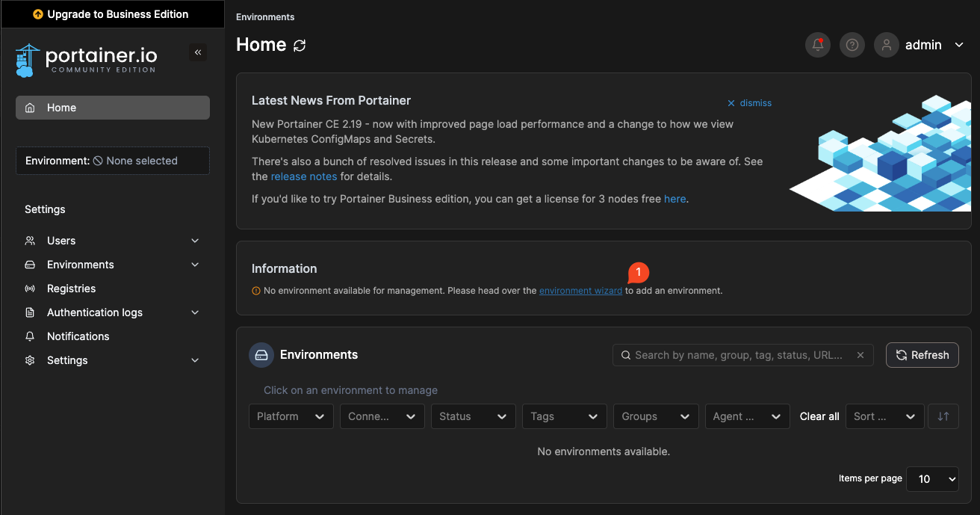Expand the Authentication logs chevron
Screen dimensions: 980x515
tap(195, 312)
